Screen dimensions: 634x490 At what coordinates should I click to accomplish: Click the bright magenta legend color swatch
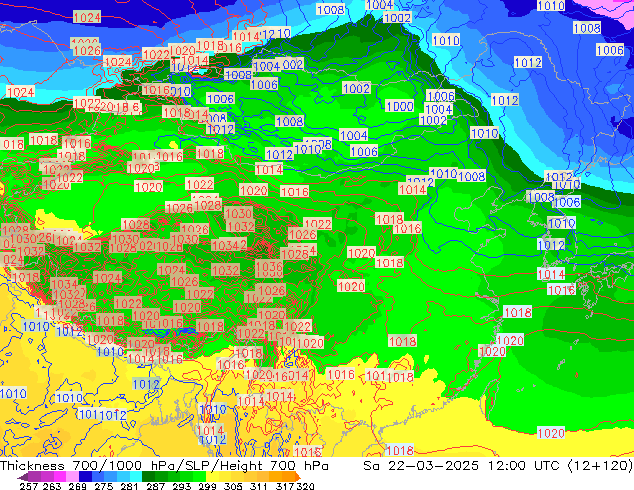(x=60, y=477)
